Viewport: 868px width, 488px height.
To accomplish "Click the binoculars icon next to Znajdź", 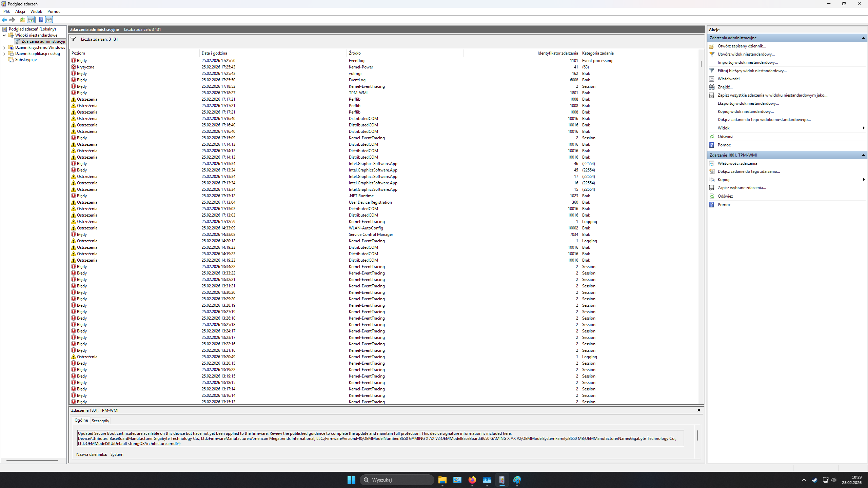I will tap(712, 87).
